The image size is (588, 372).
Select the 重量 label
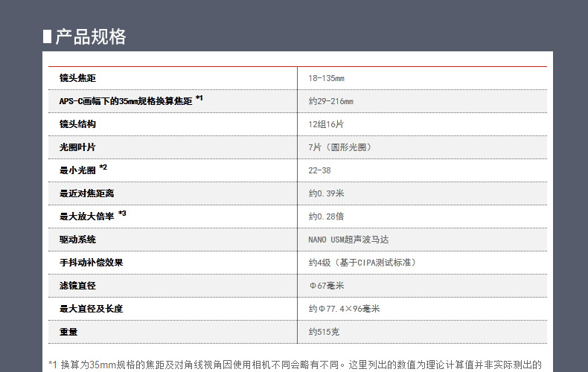point(68,332)
